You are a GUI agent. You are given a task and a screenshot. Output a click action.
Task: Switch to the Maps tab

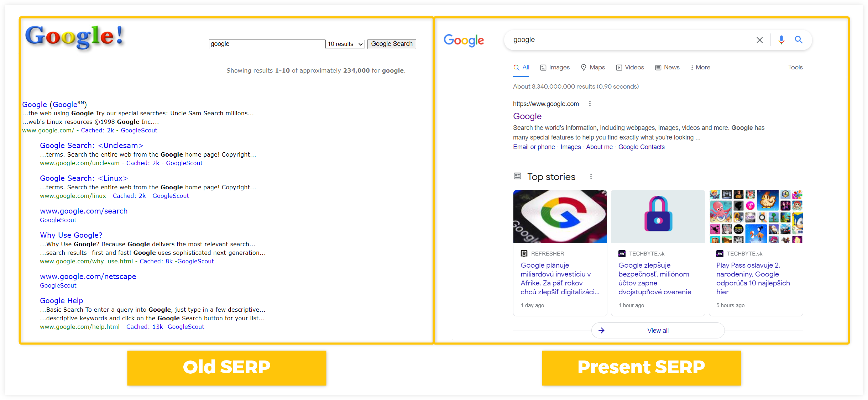pos(593,67)
